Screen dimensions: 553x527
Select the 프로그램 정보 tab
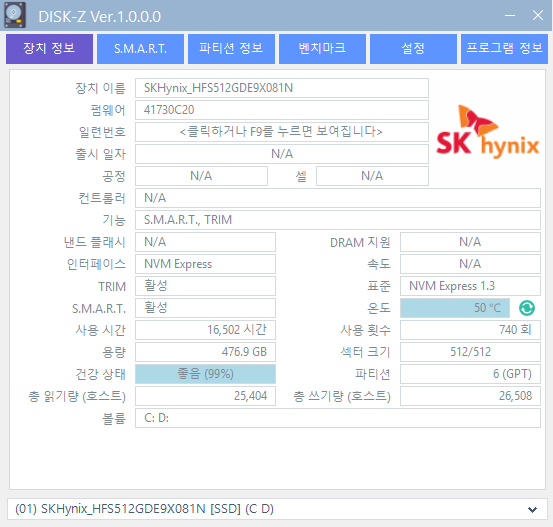click(x=504, y=49)
